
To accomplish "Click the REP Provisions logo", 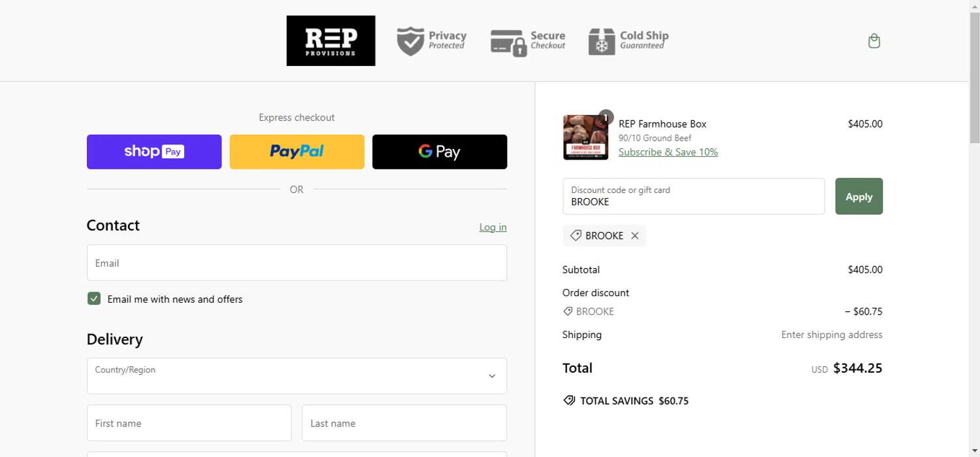I will point(331,41).
